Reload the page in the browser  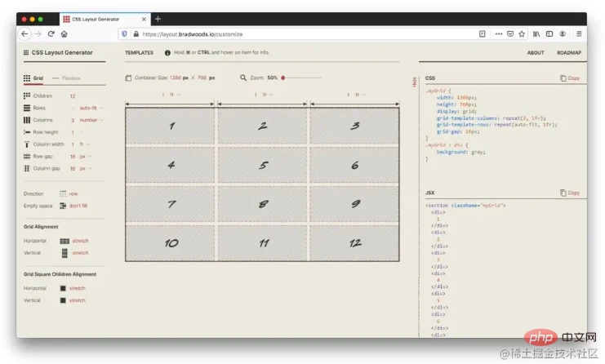tap(51, 34)
